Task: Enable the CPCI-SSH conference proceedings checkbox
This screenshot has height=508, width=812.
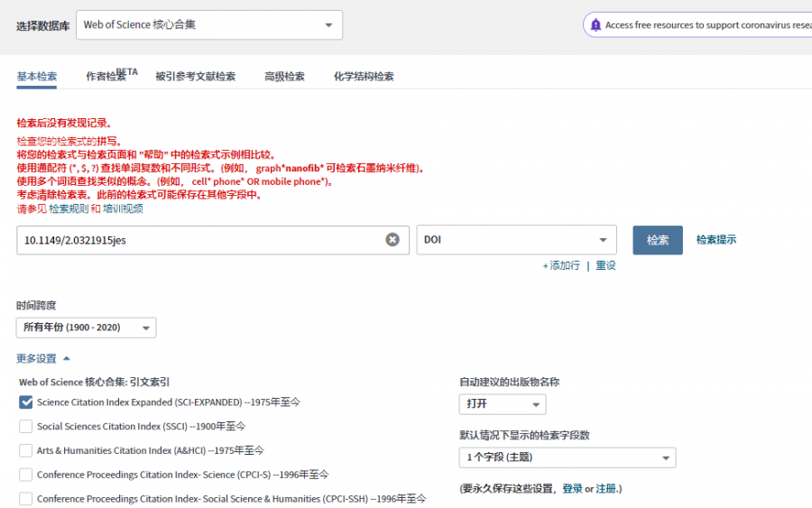Action: [26, 498]
